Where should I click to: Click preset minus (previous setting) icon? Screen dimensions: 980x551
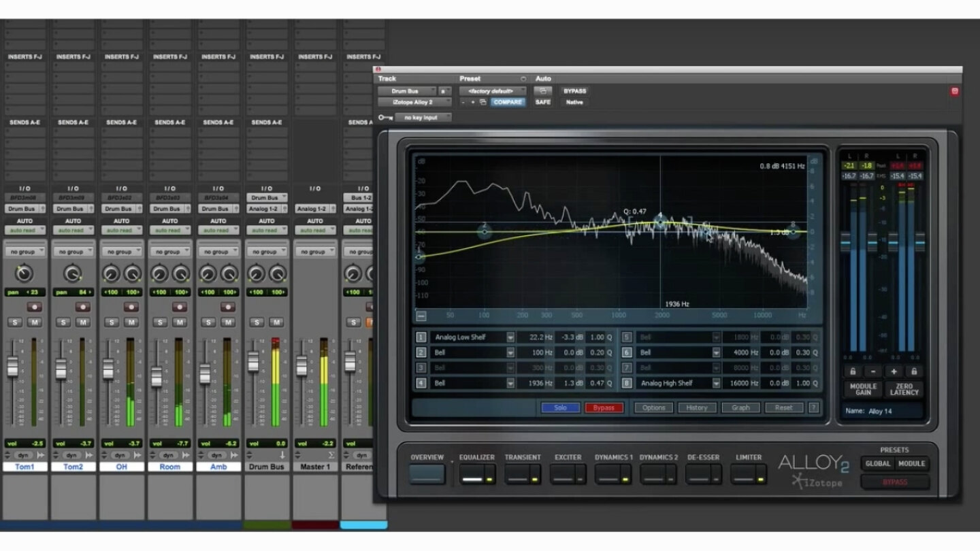[463, 102]
